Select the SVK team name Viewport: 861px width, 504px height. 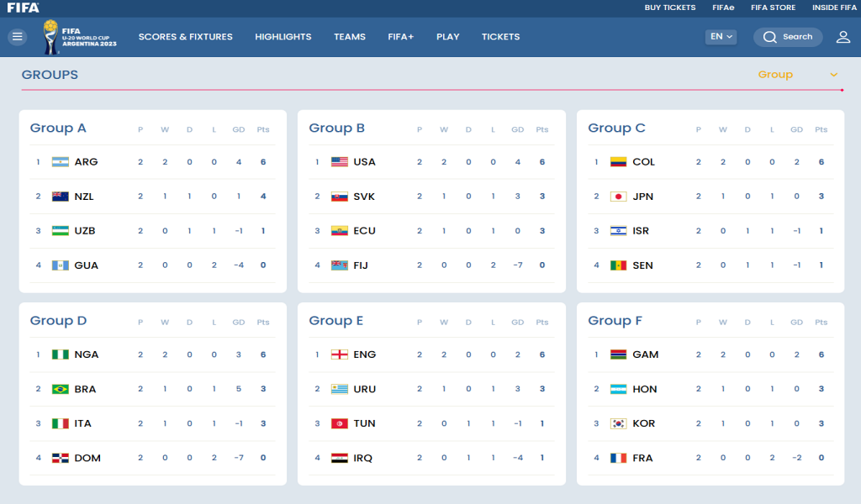click(364, 197)
